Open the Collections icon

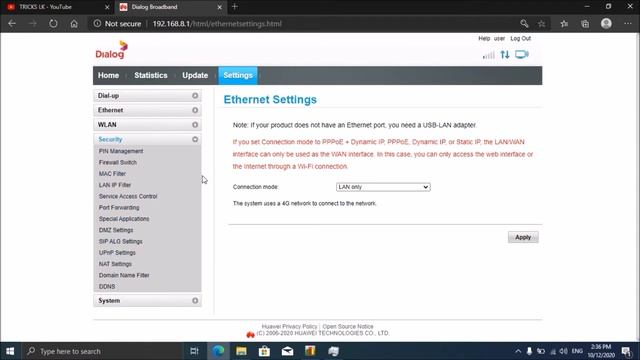pyautogui.click(x=585, y=24)
